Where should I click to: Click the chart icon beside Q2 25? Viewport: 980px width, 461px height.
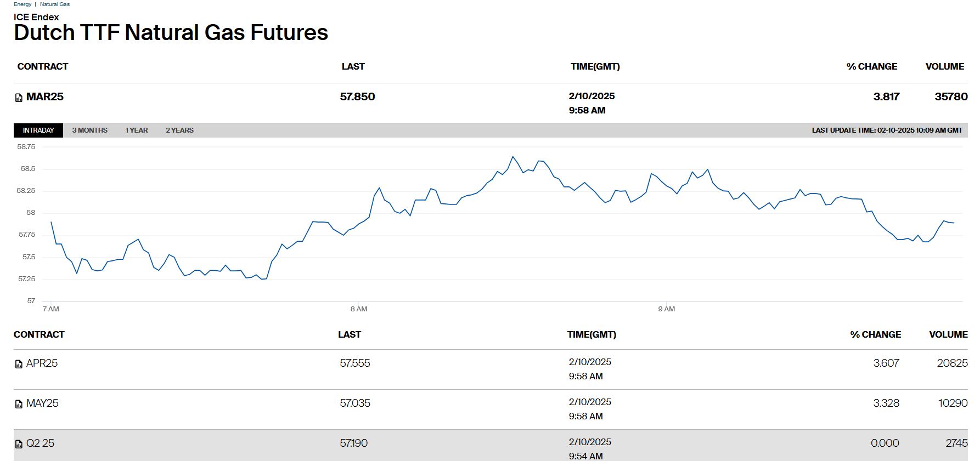point(19,444)
